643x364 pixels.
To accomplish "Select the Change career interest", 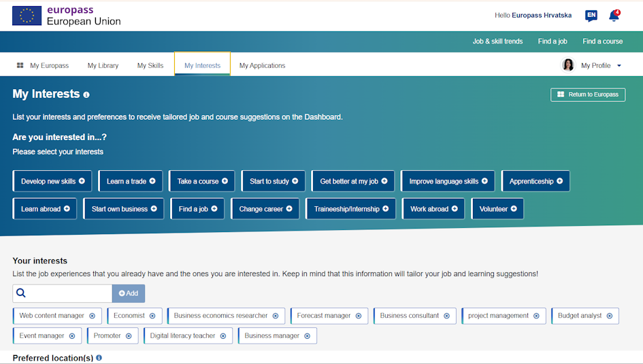I will pos(265,209).
